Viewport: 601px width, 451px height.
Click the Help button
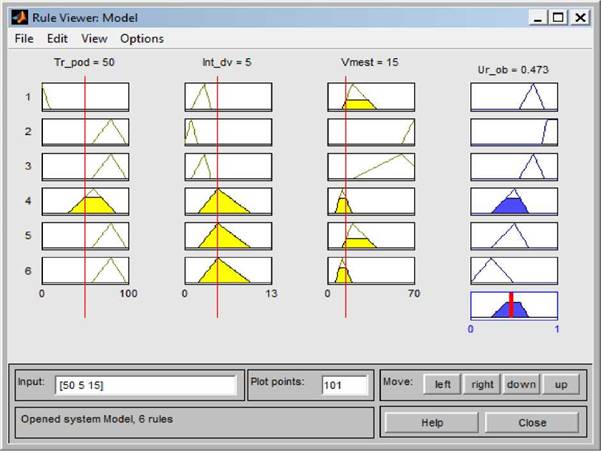(x=432, y=423)
